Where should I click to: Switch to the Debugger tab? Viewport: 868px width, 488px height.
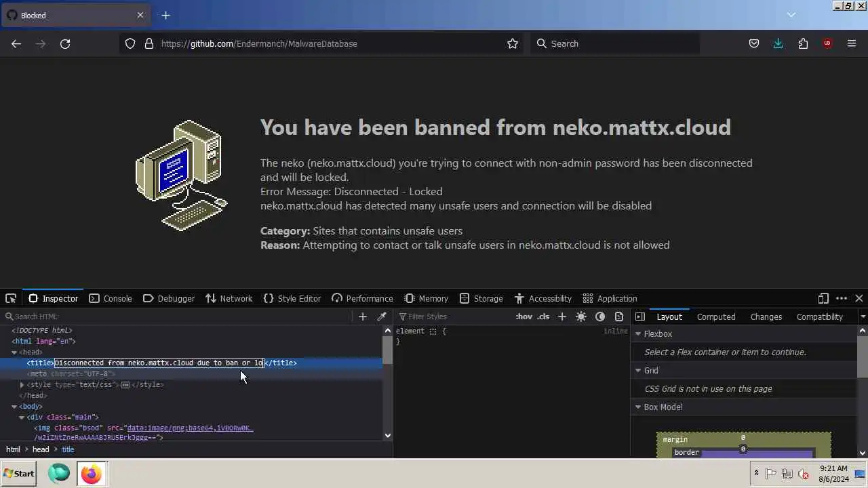pos(169,298)
